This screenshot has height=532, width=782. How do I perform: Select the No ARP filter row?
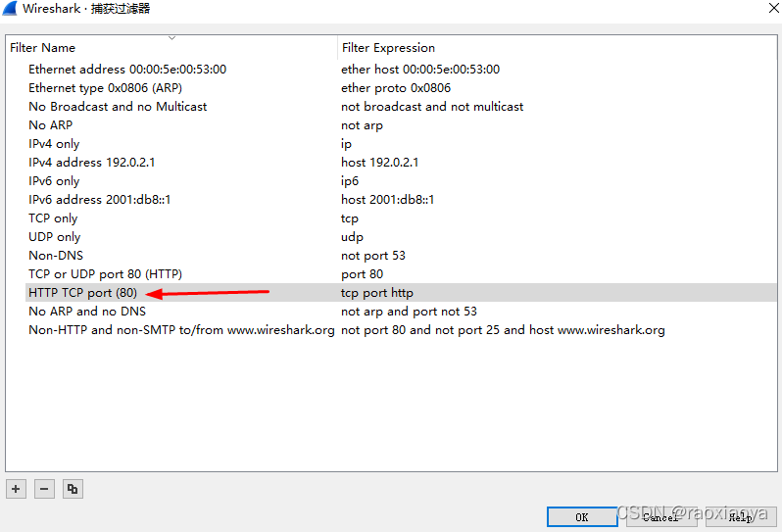point(50,125)
